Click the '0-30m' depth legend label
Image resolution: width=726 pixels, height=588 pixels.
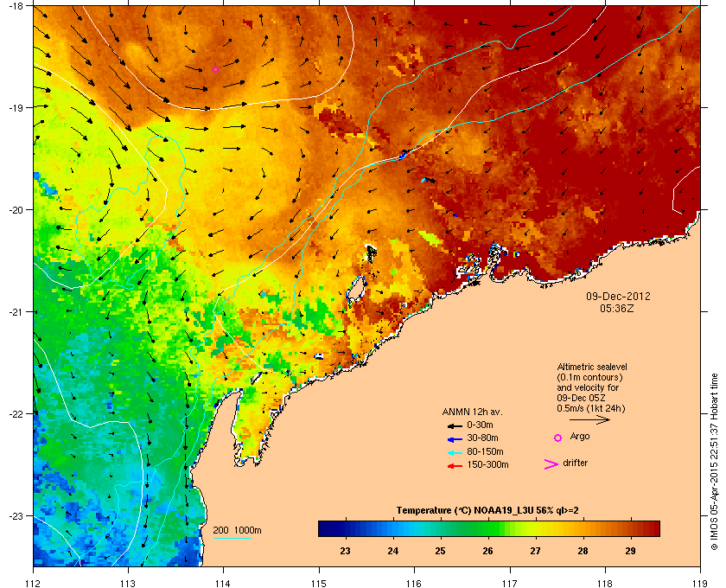pyautogui.click(x=480, y=425)
